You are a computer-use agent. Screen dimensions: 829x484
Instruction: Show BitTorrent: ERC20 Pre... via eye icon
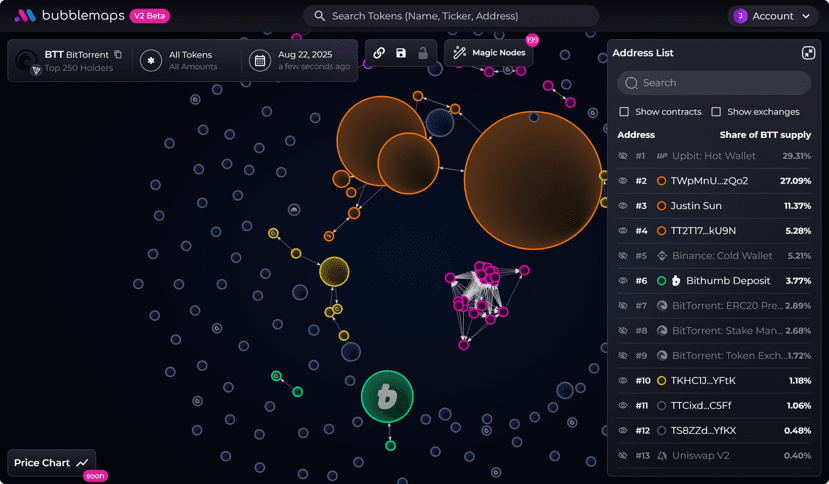(x=623, y=306)
